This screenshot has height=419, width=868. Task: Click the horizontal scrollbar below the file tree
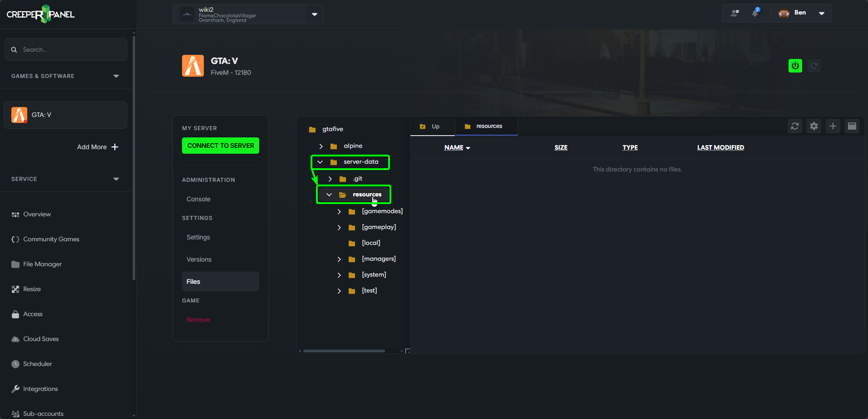point(343,351)
